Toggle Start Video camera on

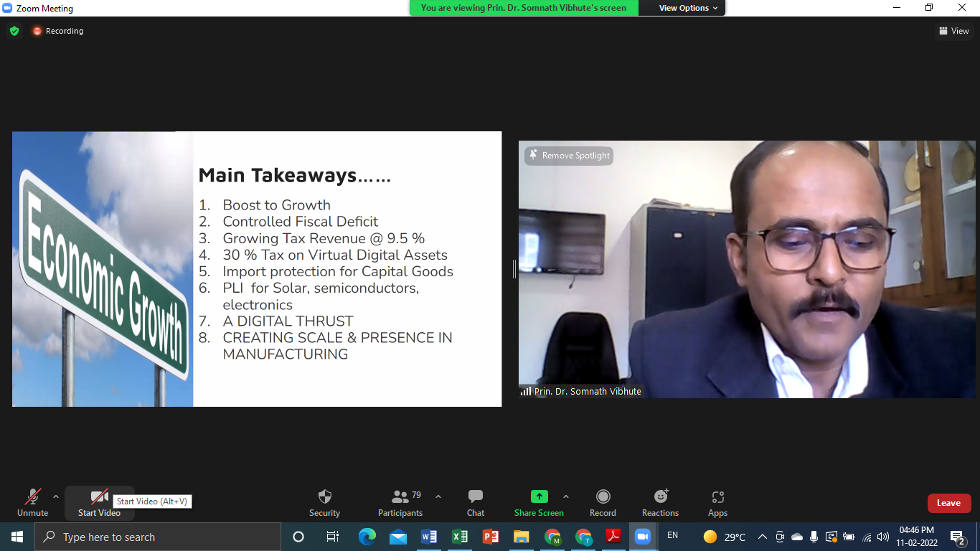[99, 497]
